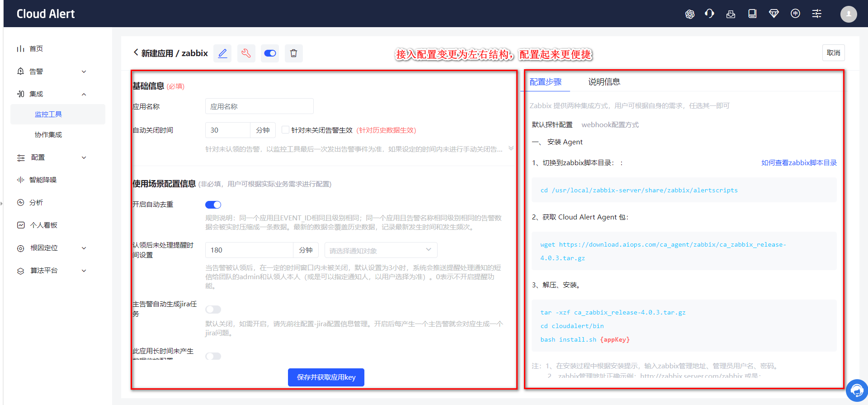Viewport: 868px width, 405px height.
Task: Click the 分析 clock icon in sidebar
Action: tap(20, 202)
